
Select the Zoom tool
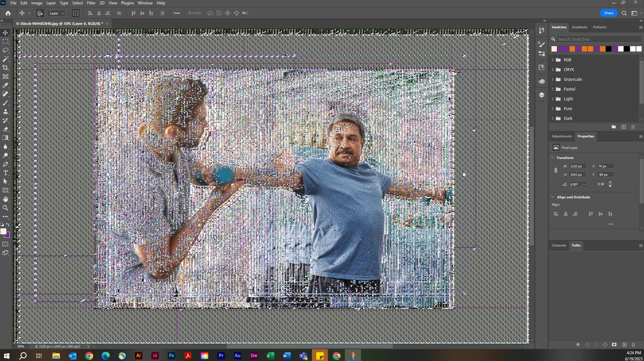pyautogui.click(x=5, y=208)
